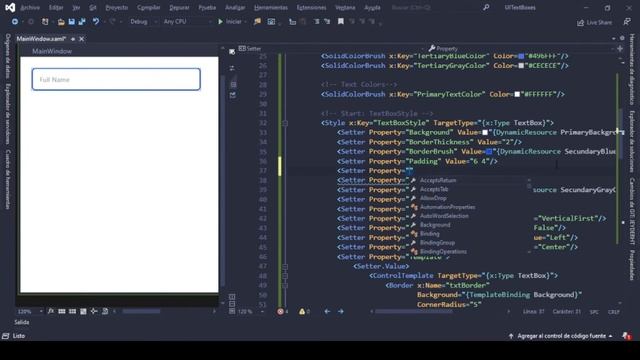Click the Visual Studio logo icon
The height and width of the screenshot is (360, 640).
point(10,7)
